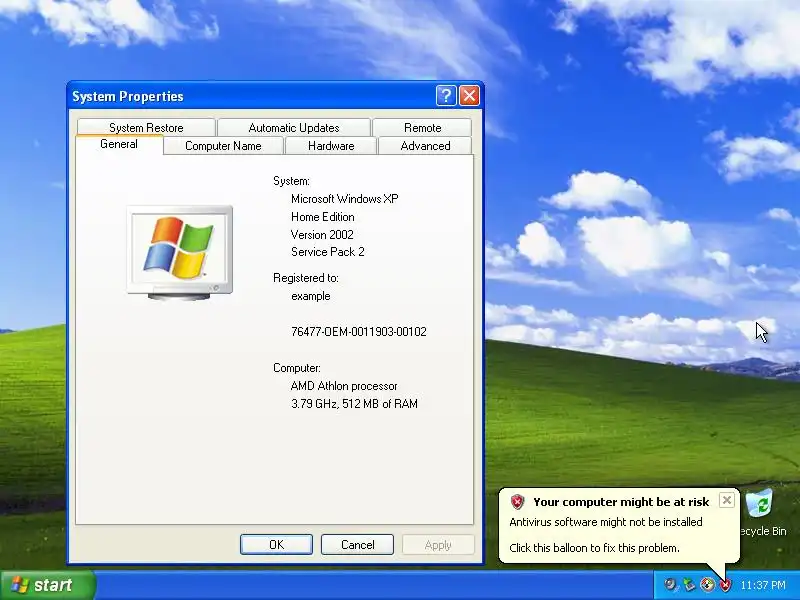Click the grayed-out Apply button

[x=438, y=544]
